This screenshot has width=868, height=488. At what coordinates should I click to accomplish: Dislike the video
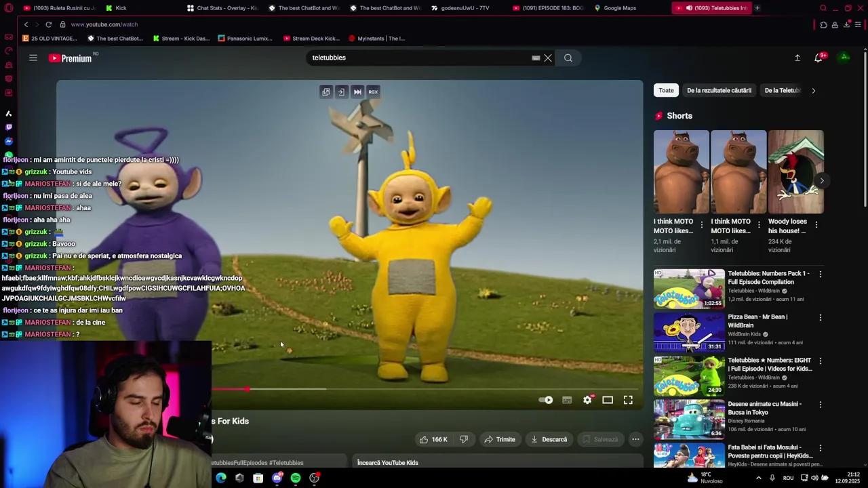coord(464,439)
